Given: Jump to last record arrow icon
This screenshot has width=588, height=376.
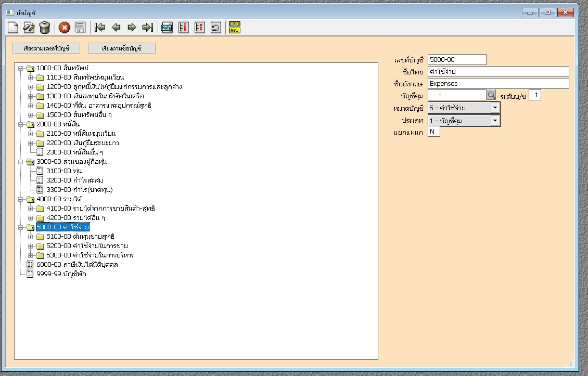Looking at the screenshot, I should pyautogui.click(x=148, y=28).
